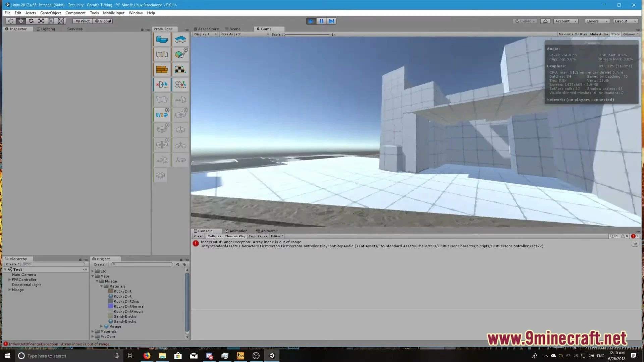Toggle Clear on Play in console
The image size is (644, 362).
click(235, 236)
